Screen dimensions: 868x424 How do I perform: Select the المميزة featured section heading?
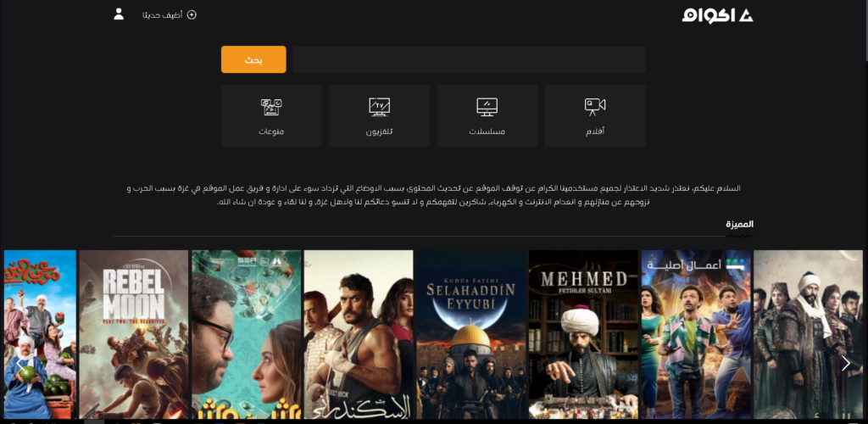[x=739, y=224]
